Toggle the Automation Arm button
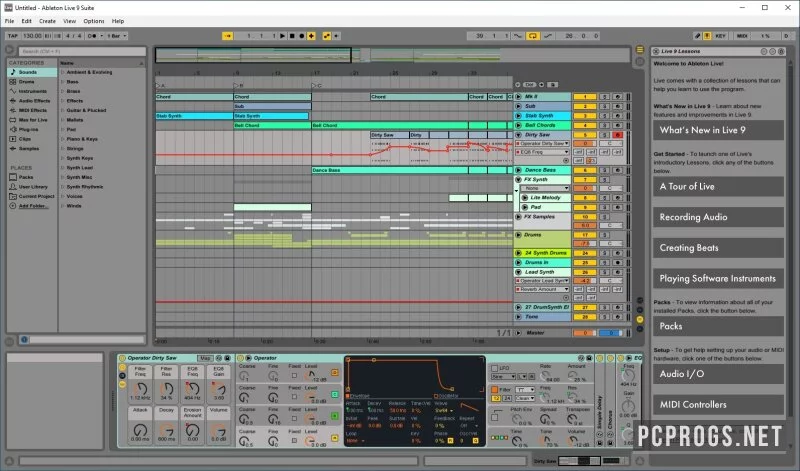The height and width of the screenshot is (471, 800). tap(327, 36)
